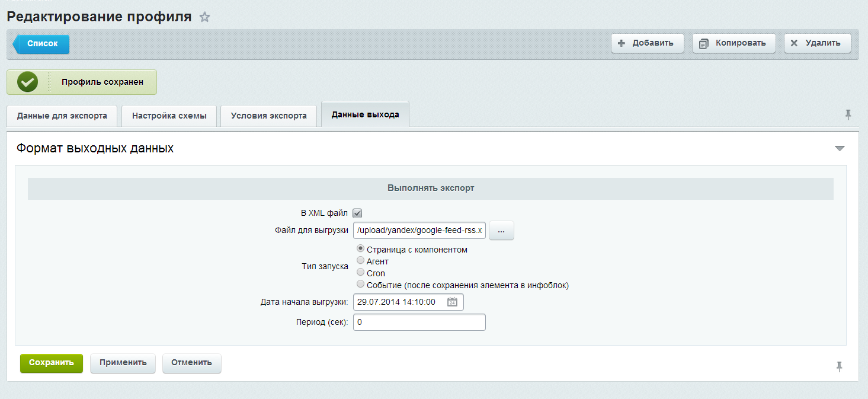Collapse the "Формат выходных данных" section
This screenshot has width=868, height=399.
pos(839,148)
